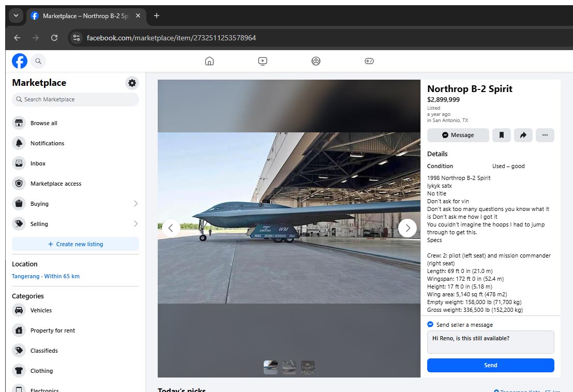Image resolution: width=573 pixels, height=392 pixels.
Task: Click the Browse all store icon
Action: 19,123
